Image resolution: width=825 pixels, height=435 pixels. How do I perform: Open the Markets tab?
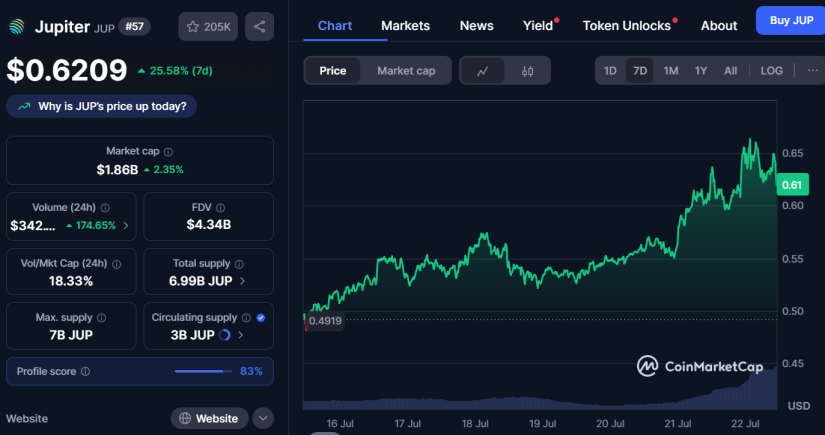click(x=405, y=26)
